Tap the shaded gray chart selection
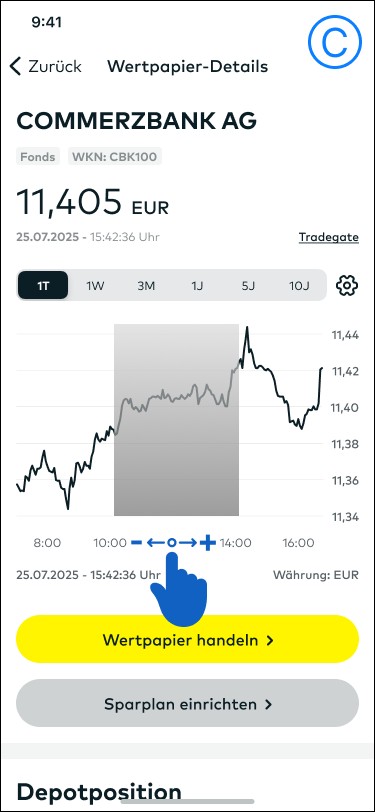Viewport: 375px width, 812px height. point(176,420)
